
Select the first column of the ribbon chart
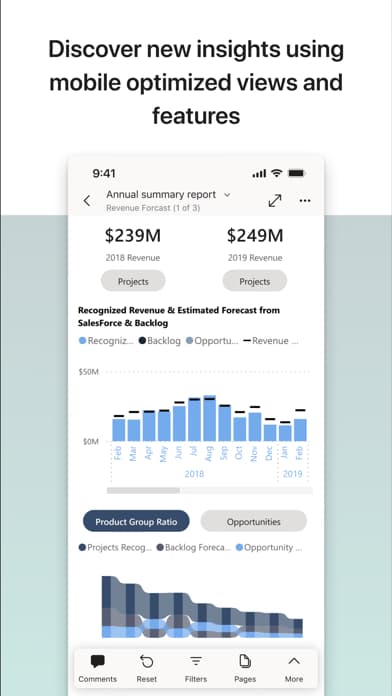tap(107, 607)
